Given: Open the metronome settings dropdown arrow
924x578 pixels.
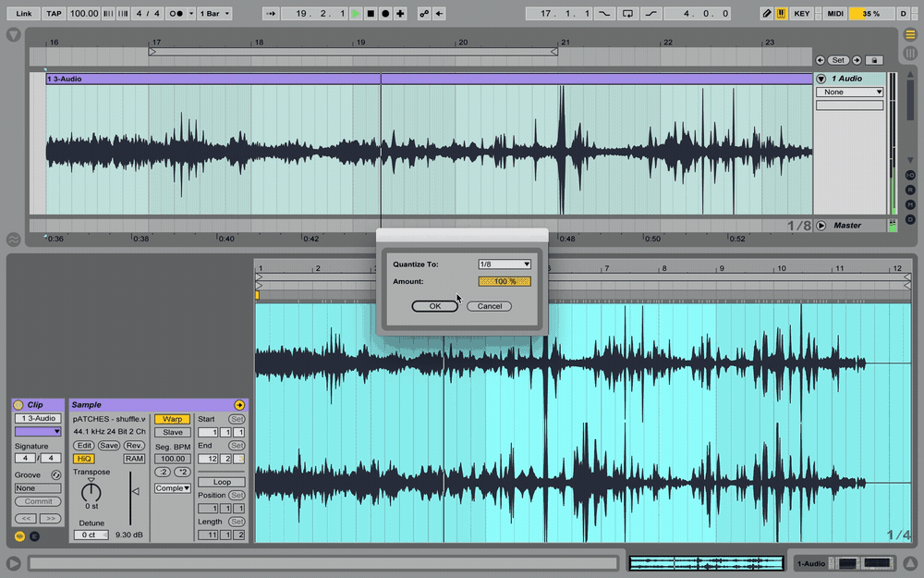Looking at the screenshot, I should coord(191,14).
